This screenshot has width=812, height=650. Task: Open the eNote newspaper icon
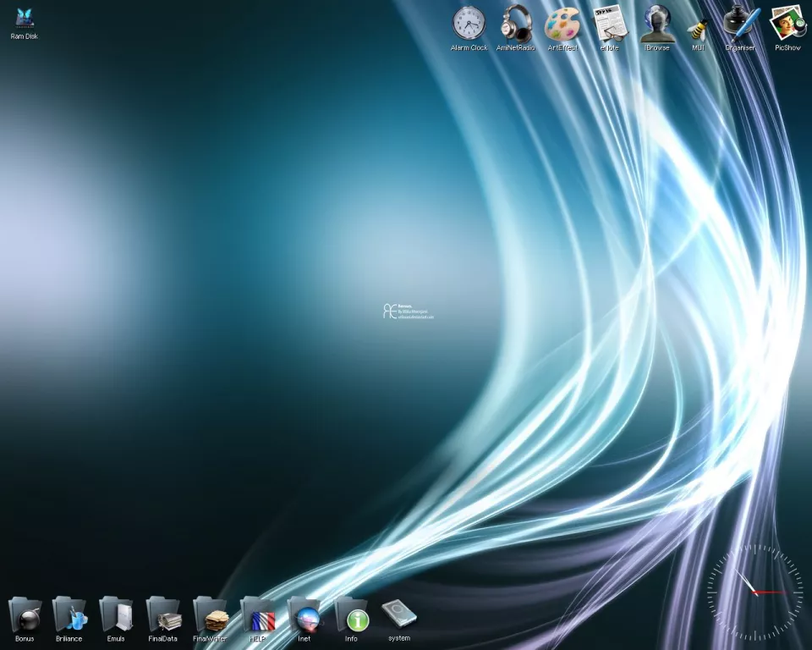(x=609, y=23)
